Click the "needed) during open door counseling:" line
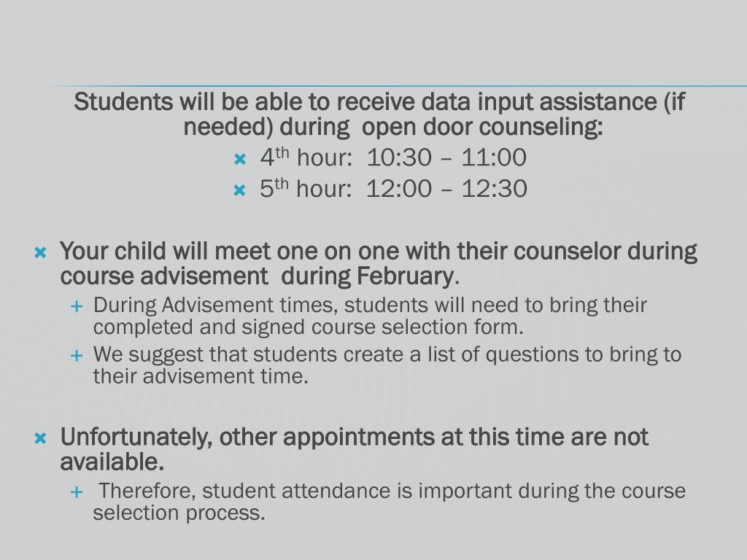The image size is (747, 560). click(x=393, y=127)
